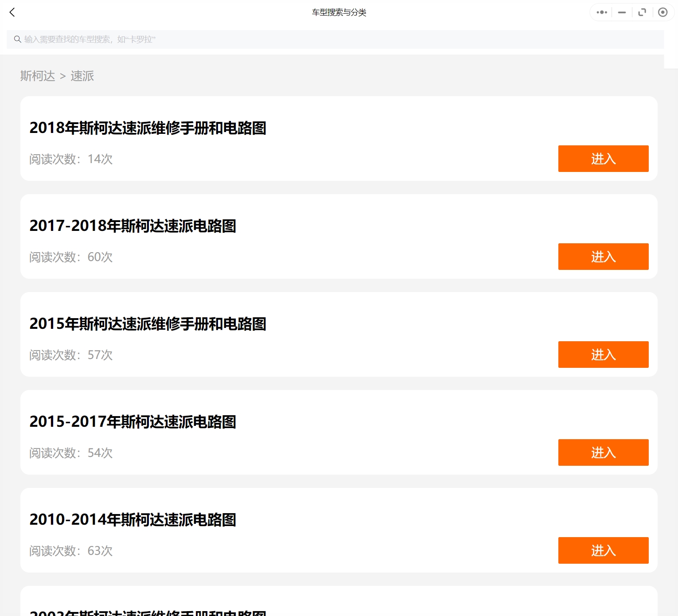The height and width of the screenshot is (616, 678).
Task: Close the mini program with the circle icon
Action: pos(662,12)
